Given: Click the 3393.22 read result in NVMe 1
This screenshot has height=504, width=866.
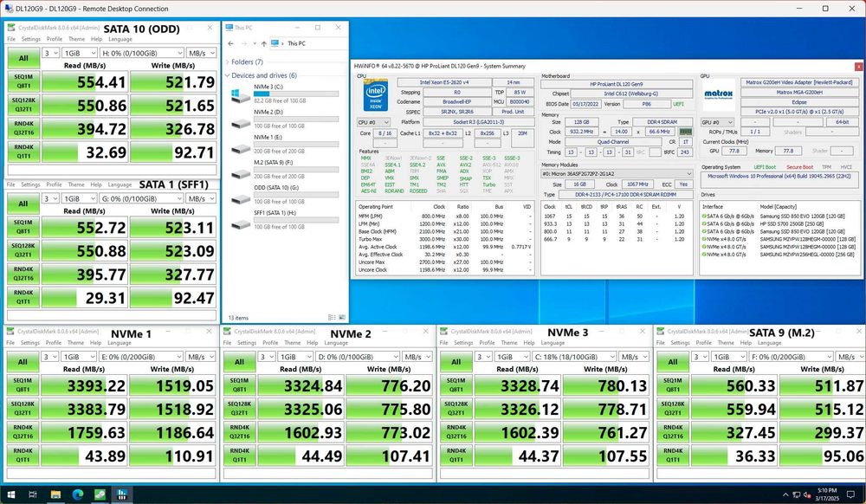Looking at the screenshot, I should (85, 385).
